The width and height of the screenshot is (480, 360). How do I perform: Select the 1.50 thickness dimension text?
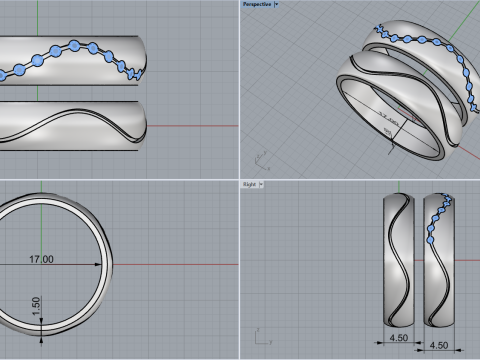click(x=36, y=306)
